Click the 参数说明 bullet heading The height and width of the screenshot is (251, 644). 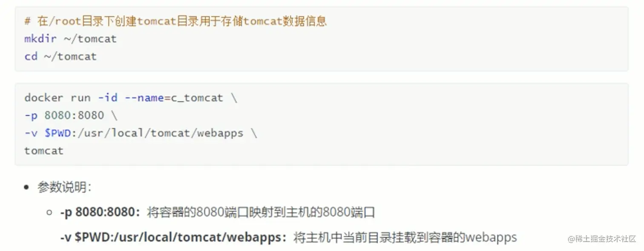click(64, 188)
